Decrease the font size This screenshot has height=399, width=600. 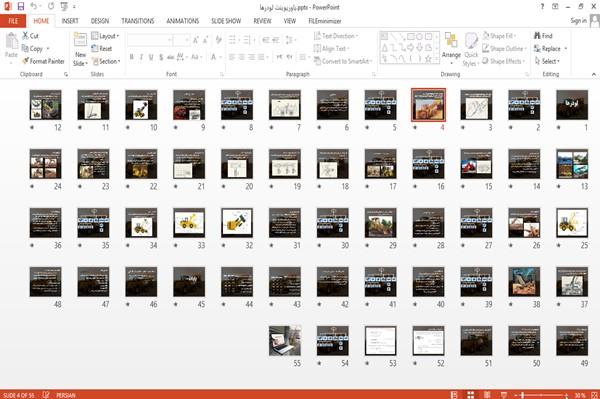click(x=205, y=40)
